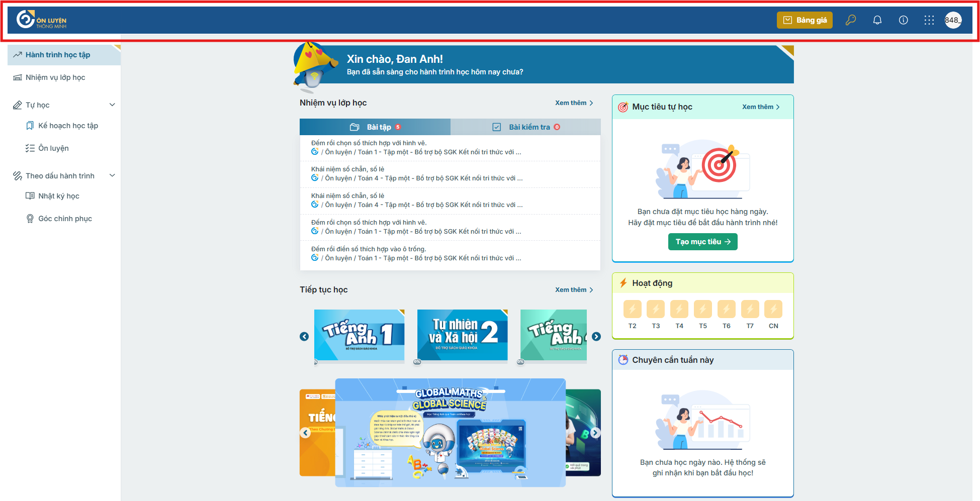Switch to the Bài tập tab
The width and height of the screenshot is (980, 501).
coord(375,127)
